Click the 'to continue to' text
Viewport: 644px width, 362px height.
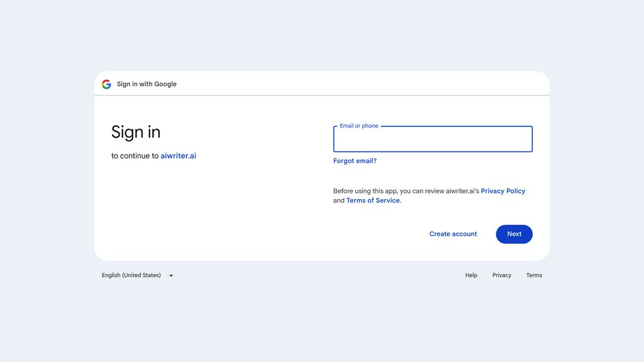point(135,156)
